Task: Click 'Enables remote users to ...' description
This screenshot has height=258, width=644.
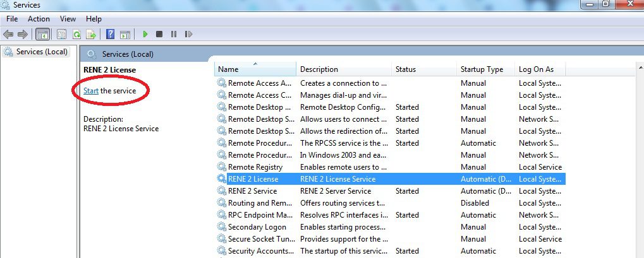Action: coord(343,167)
